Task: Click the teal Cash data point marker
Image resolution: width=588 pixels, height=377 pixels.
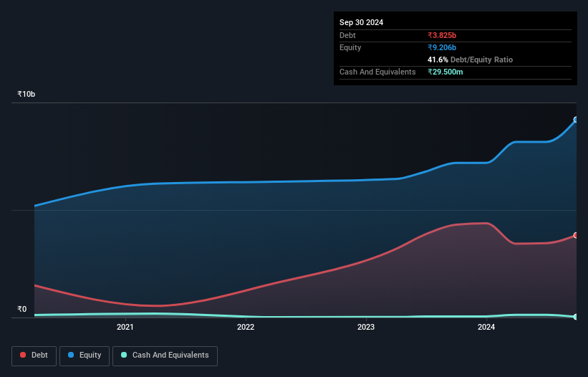Action: pos(576,317)
